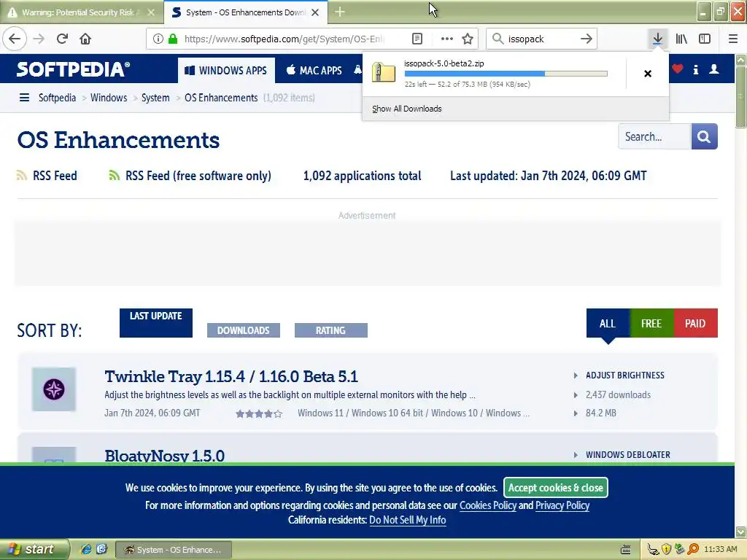This screenshot has height=560, width=747.
Task: Select the System - OS Enhancements tab
Action: (245, 12)
